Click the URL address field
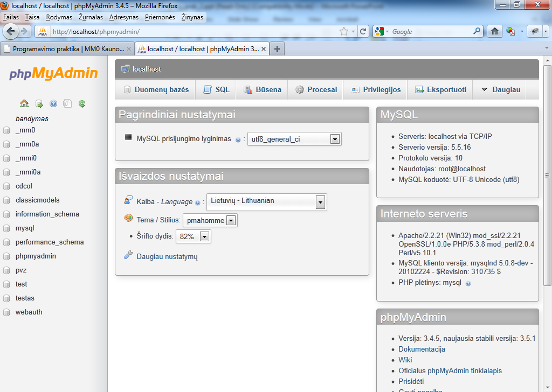This screenshot has width=552, height=392. (194, 32)
